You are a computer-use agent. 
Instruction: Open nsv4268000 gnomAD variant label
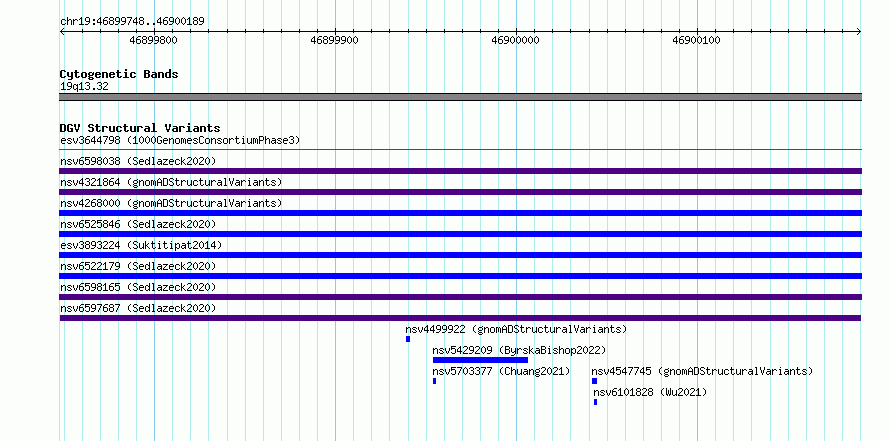pos(171,203)
